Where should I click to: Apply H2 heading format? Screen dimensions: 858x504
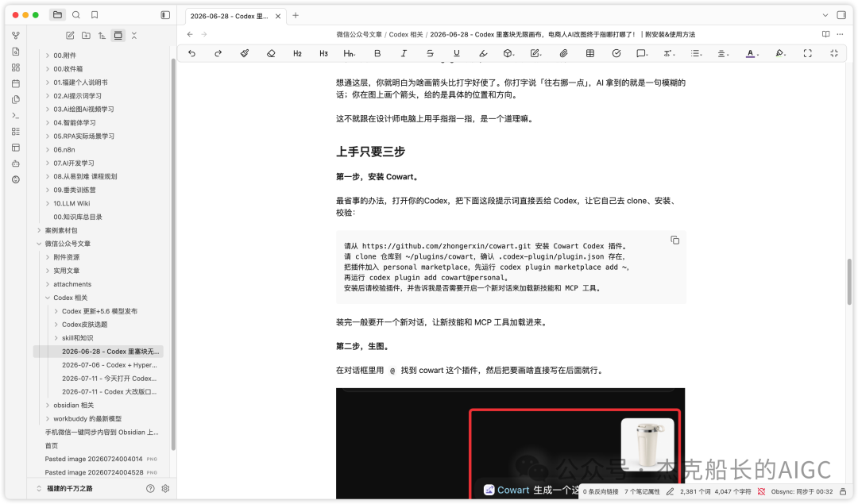pyautogui.click(x=297, y=53)
